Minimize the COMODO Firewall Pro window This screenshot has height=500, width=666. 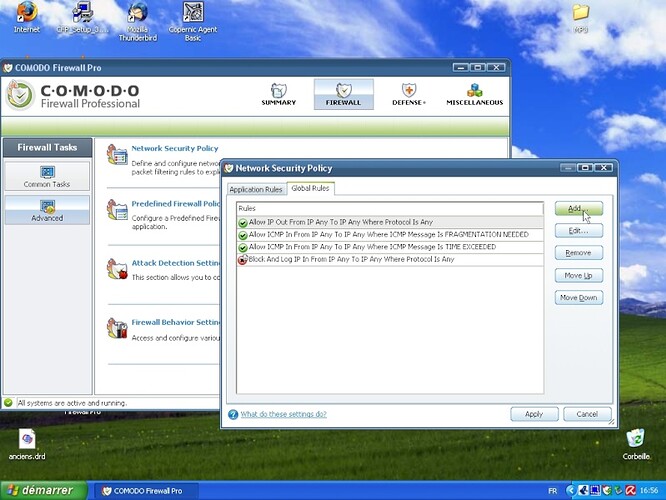coord(460,67)
